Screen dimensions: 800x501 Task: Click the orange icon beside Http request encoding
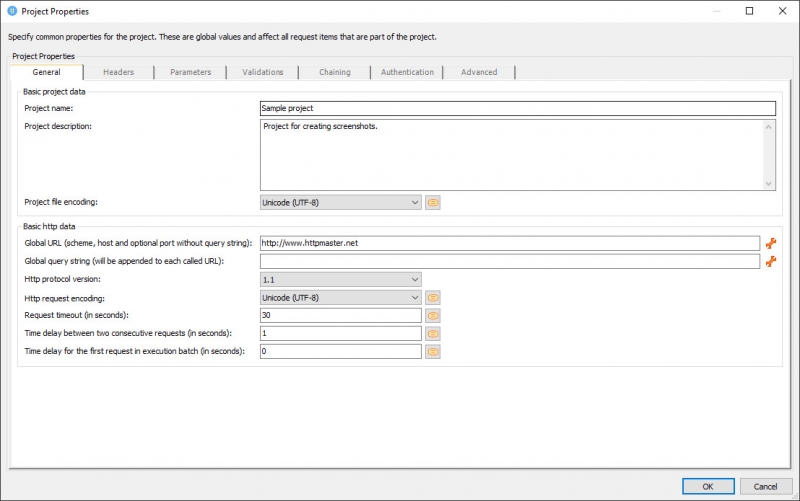coord(433,297)
